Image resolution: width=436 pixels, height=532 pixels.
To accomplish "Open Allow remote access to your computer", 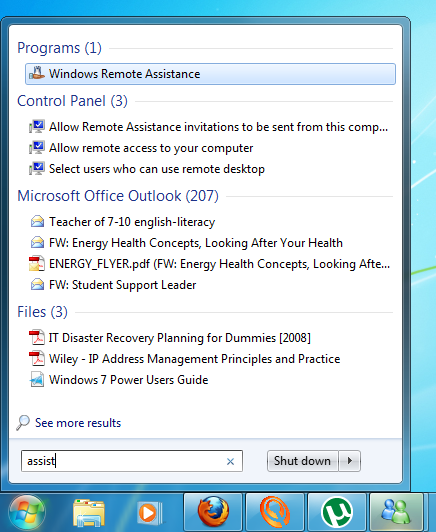I will point(151,148).
